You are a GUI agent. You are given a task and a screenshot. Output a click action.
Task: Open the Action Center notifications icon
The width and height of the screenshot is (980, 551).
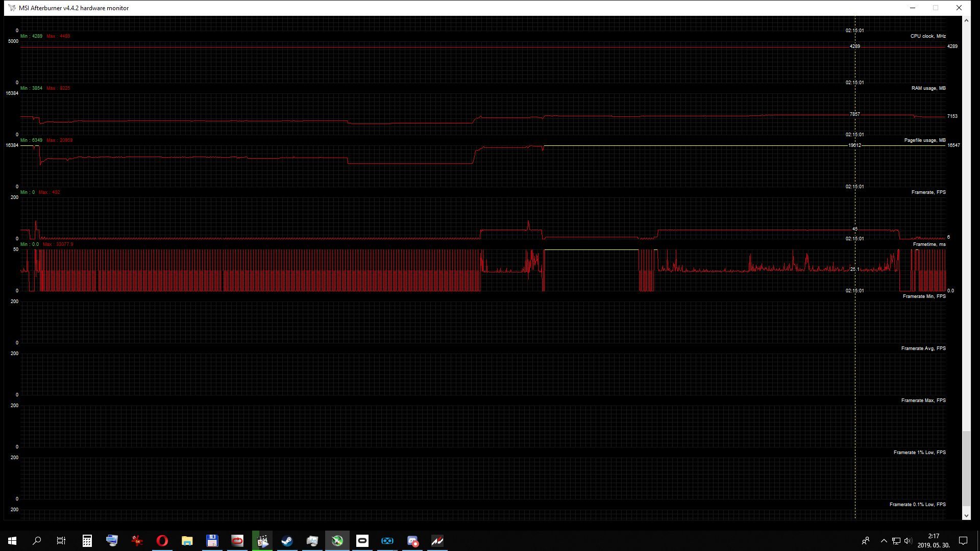click(x=963, y=541)
